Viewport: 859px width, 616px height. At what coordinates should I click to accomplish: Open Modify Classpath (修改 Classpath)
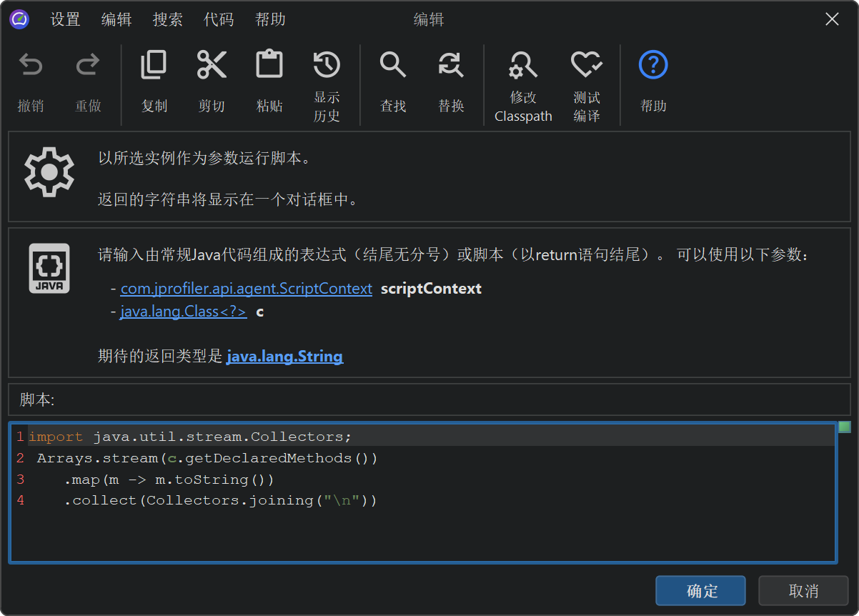pos(523,66)
